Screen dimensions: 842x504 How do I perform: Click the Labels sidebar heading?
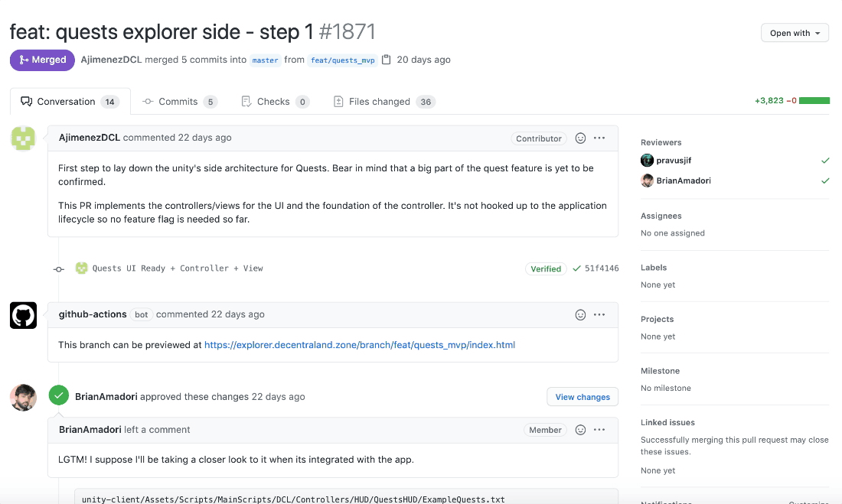tap(654, 268)
